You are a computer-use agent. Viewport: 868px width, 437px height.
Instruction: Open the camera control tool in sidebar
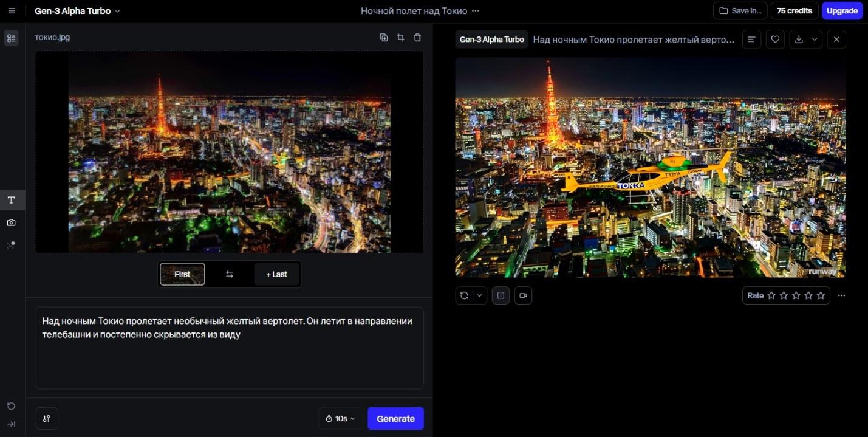click(11, 223)
